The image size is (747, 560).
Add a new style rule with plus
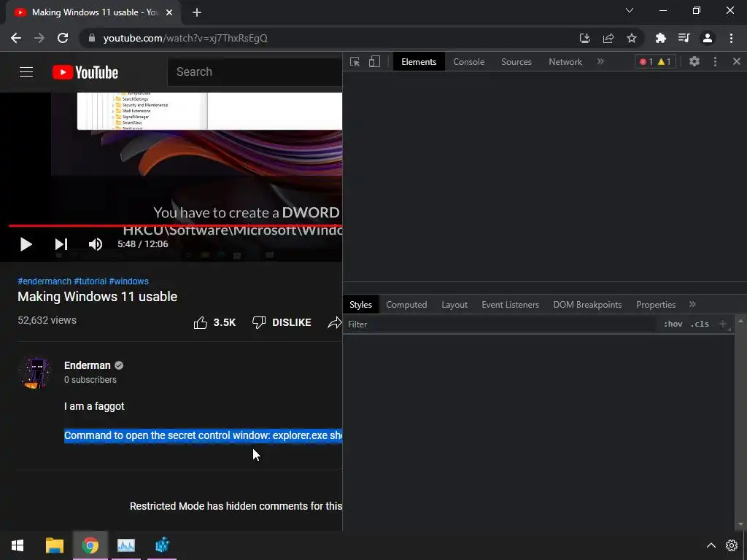[x=723, y=324]
